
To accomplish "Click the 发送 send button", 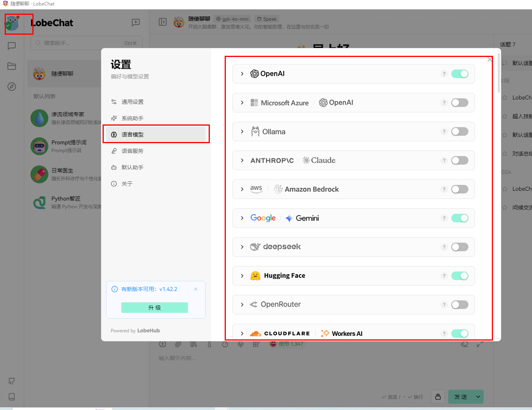I will (x=461, y=397).
